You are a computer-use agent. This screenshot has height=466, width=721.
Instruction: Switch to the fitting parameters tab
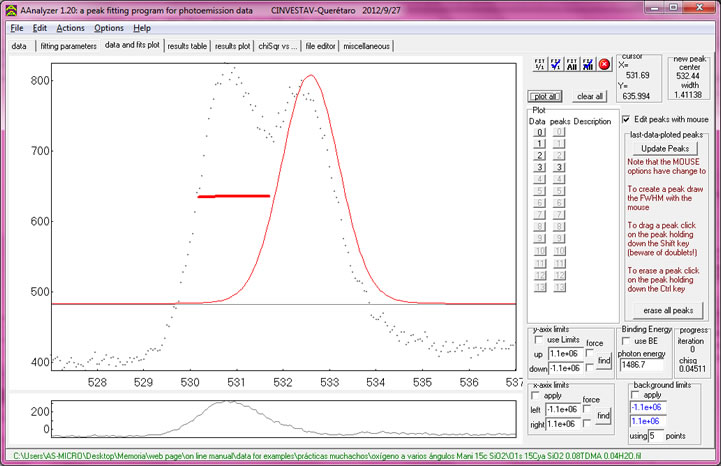pyautogui.click(x=68, y=46)
